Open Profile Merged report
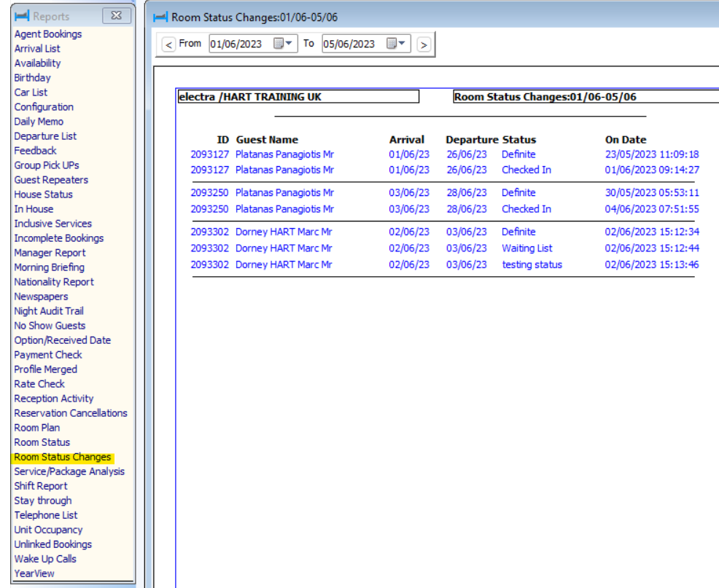719x588 pixels. (46, 370)
